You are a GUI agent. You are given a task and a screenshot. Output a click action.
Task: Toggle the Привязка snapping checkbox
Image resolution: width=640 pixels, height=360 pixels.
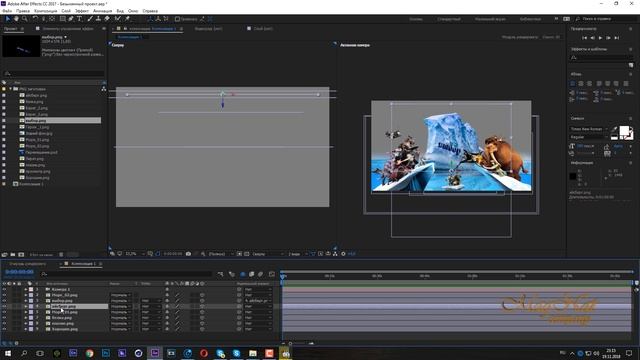(177, 19)
